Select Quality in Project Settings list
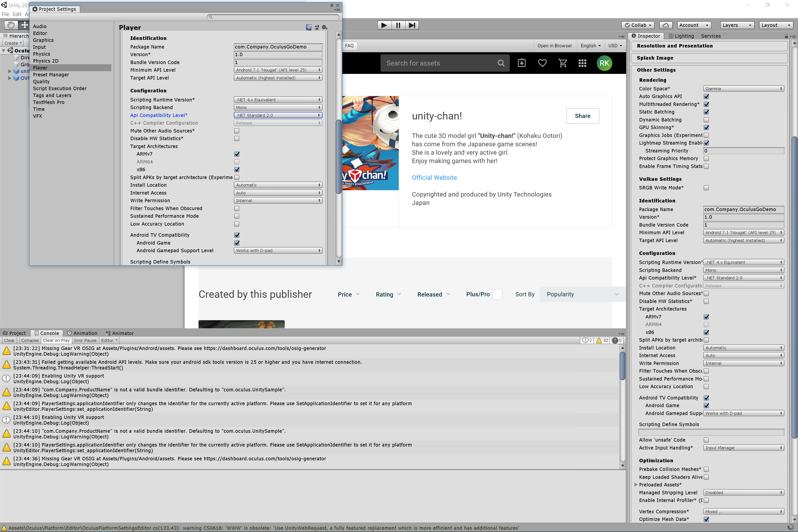Viewport: 798px width, 532px height. [x=41, y=82]
